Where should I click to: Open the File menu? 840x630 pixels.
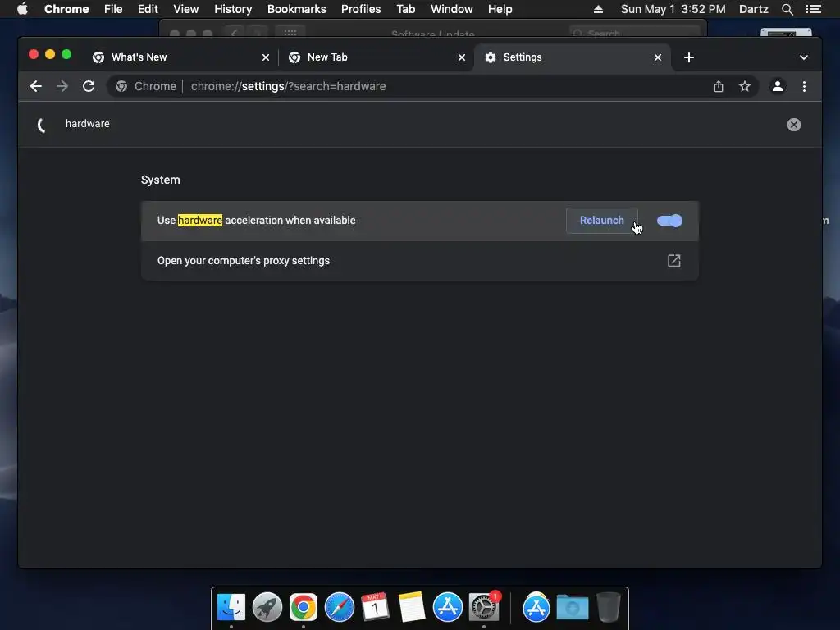click(113, 9)
